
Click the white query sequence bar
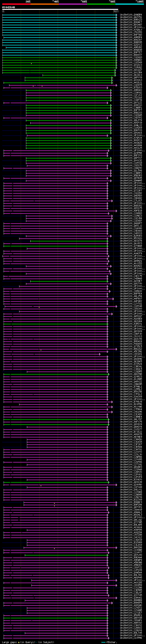(60, 9)
